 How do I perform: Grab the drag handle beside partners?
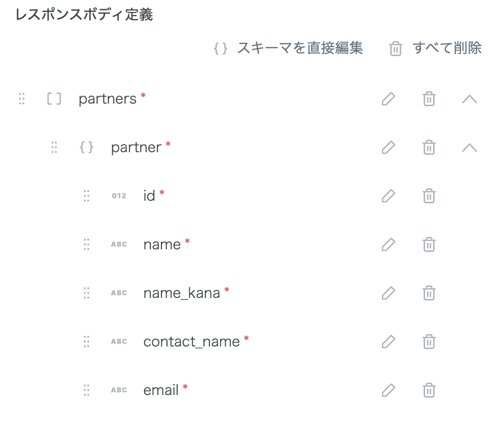(x=22, y=99)
